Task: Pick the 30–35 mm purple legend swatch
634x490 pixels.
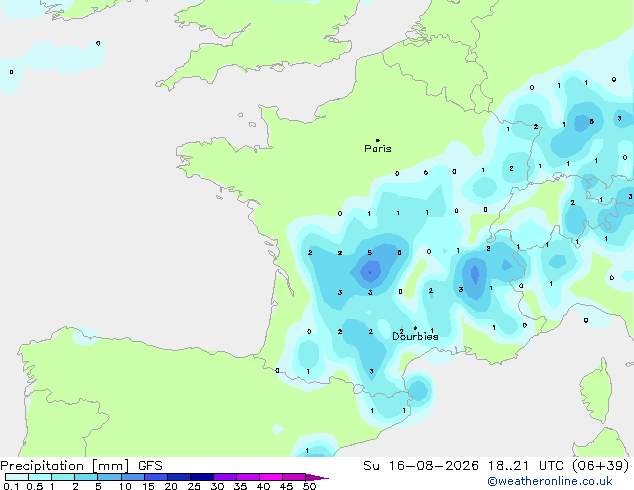Action: pyautogui.click(x=224, y=477)
